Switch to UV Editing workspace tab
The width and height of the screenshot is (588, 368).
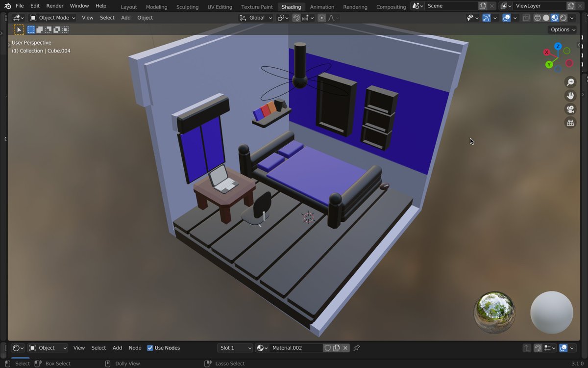point(220,7)
